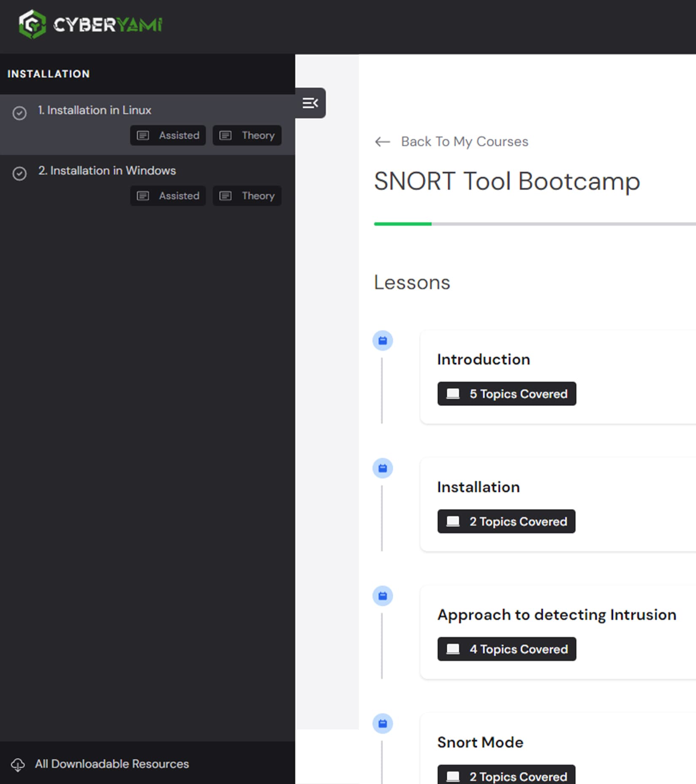Click the Introduction lesson timeline icon
The height and width of the screenshot is (784, 696).
click(x=383, y=340)
